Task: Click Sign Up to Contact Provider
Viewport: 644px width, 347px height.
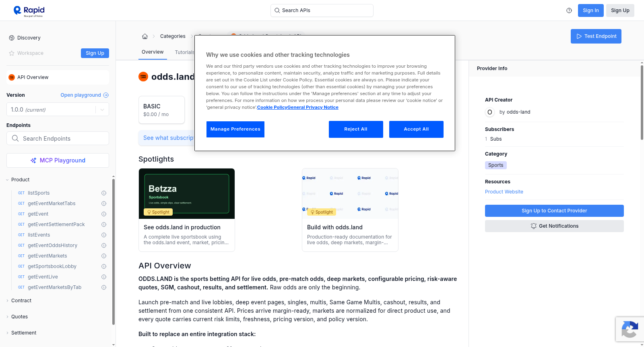Action: pos(554,211)
